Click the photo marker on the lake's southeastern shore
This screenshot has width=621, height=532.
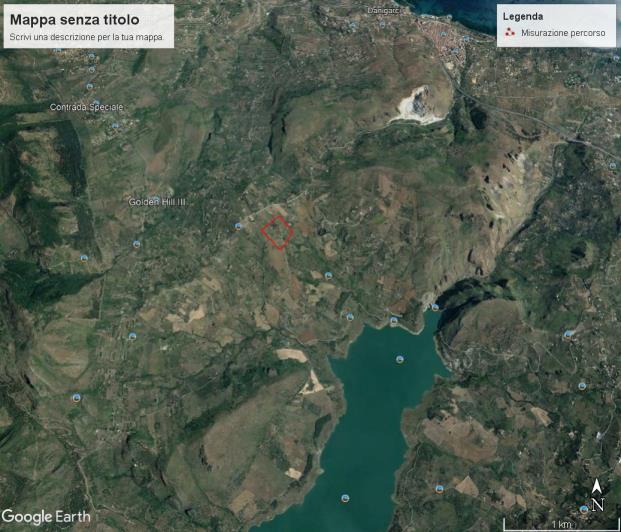(x=439, y=488)
